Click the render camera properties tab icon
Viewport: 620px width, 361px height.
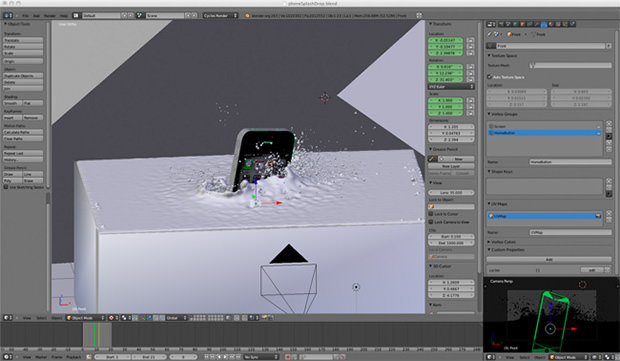coord(501,25)
